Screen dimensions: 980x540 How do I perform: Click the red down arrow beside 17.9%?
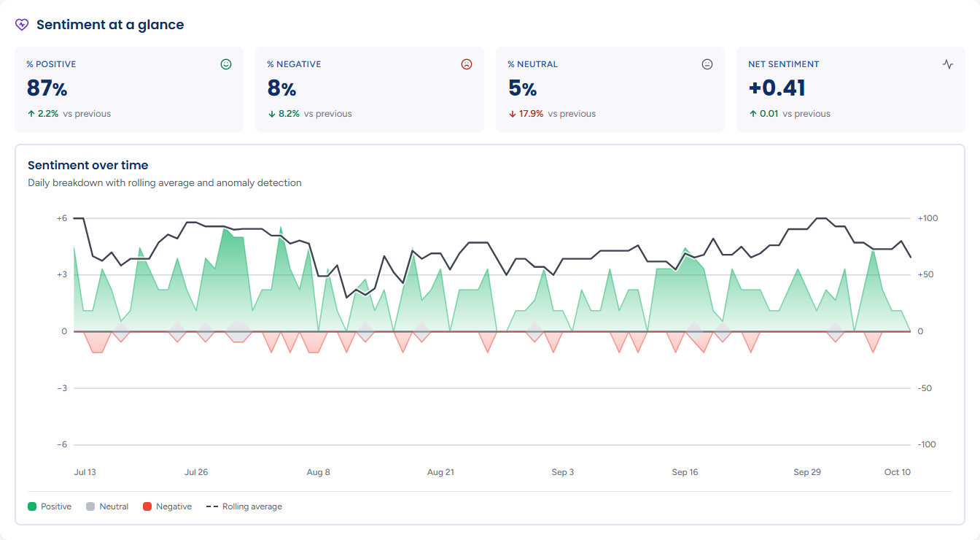click(512, 114)
